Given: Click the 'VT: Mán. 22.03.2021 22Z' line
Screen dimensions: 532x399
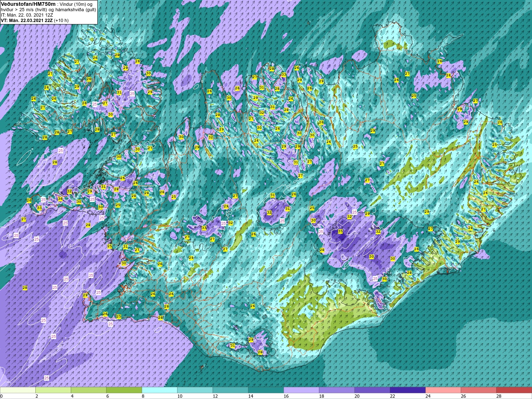Looking at the screenshot, I should [26, 20].
